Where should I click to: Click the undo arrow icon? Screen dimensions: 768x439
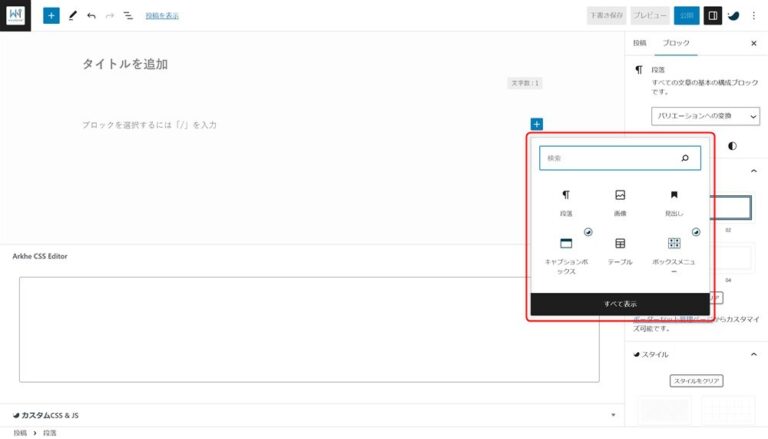91,16
